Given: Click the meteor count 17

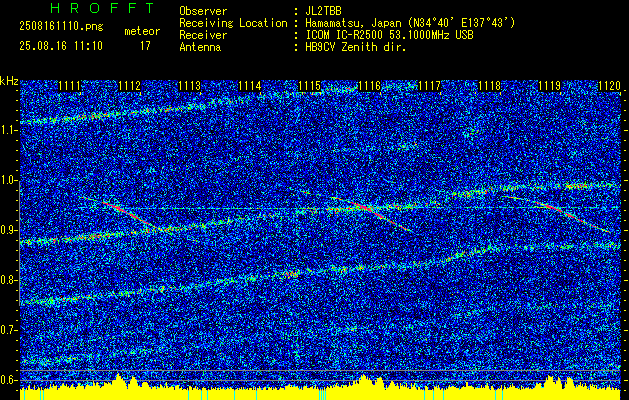Looking at the screenshot, I should (x=145, y=46).
